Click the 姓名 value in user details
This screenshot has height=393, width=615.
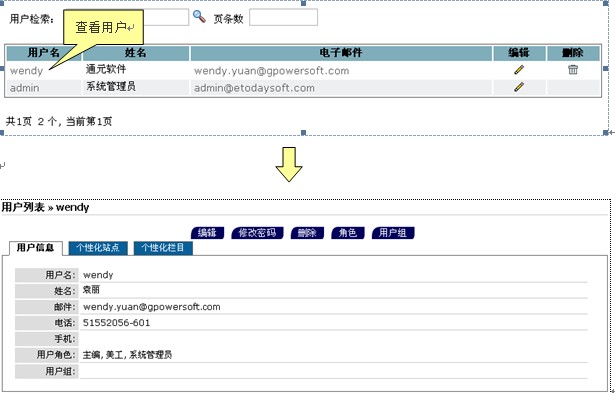pyautogui.click(x=91, y=290)
